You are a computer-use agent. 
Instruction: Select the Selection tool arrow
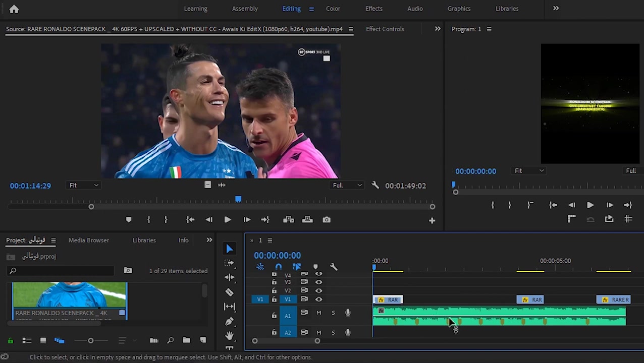[x=230, y=249]
